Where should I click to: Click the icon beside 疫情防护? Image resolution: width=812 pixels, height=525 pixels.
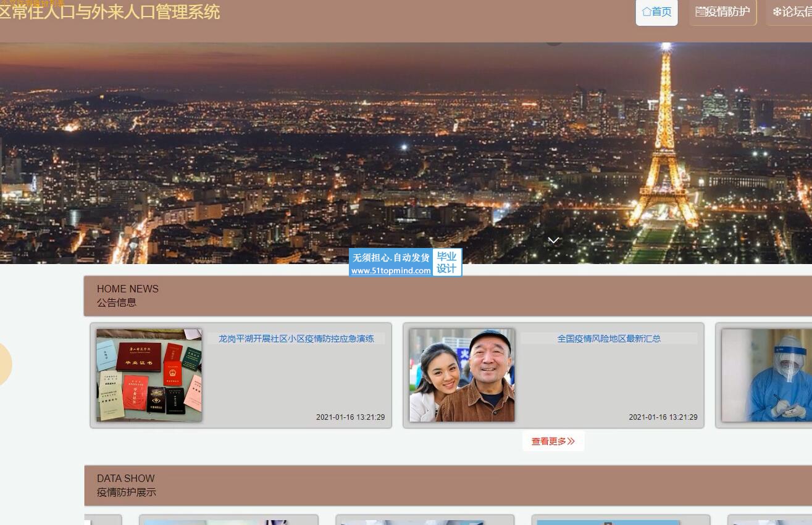tap(700, 12)
